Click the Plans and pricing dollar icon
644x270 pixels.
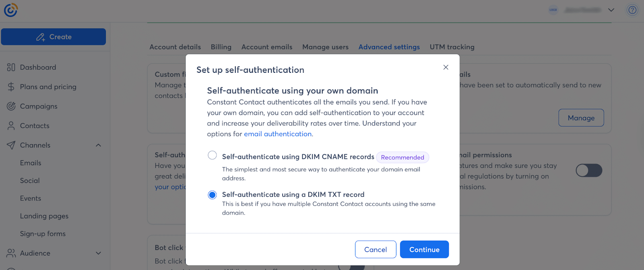pos(11,87)
